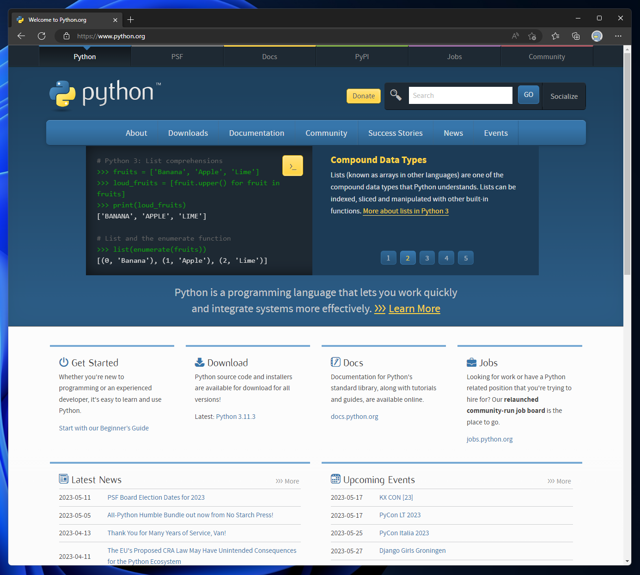Open the Python 3.11.3 download link

tap(236, 417)
